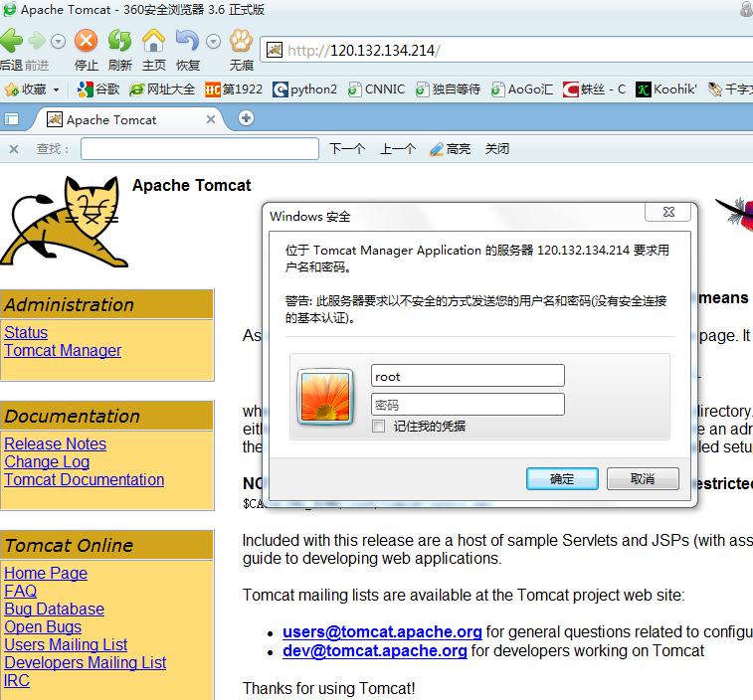Click the Tomcat cat logo image

click(65, 222)
